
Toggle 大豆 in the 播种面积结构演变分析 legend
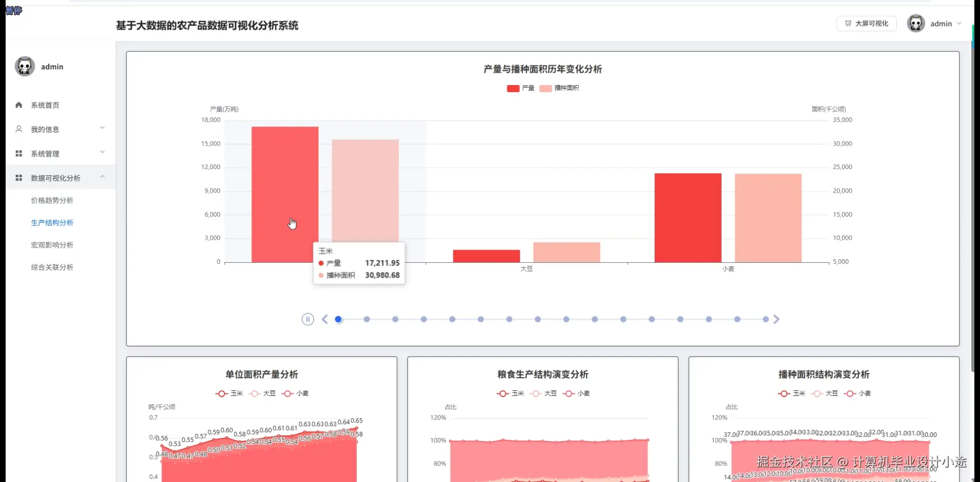[824, 393]
